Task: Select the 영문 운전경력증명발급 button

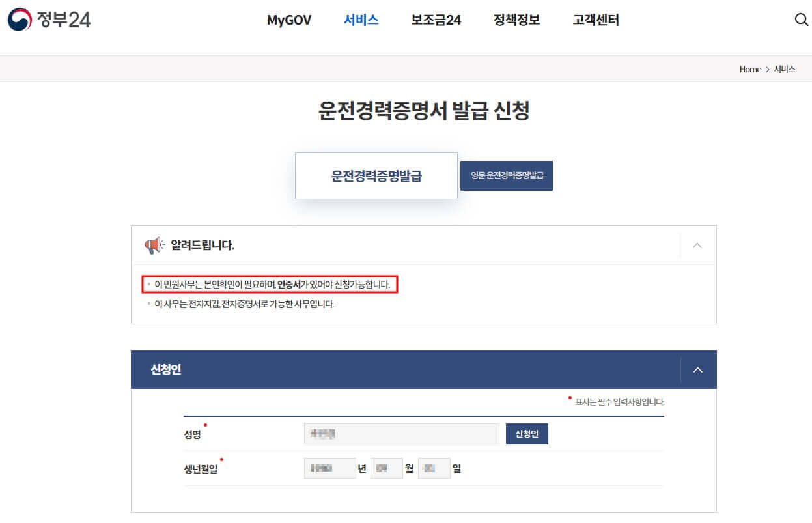Action: click(506, 175)
